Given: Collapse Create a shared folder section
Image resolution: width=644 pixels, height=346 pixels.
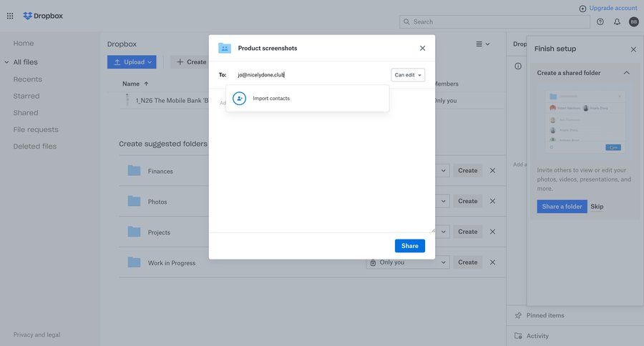Looking at the screenshot, I should pos(626,73).
